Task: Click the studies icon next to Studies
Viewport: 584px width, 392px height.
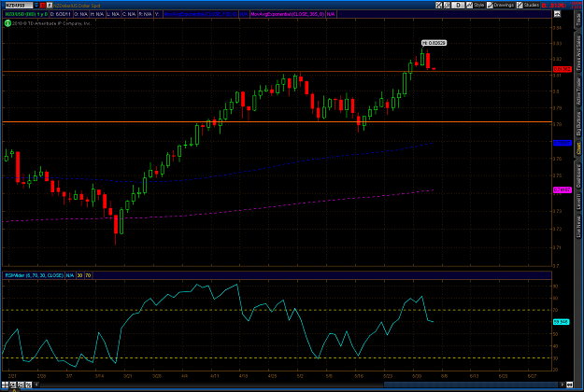Action: pos(520,6)
